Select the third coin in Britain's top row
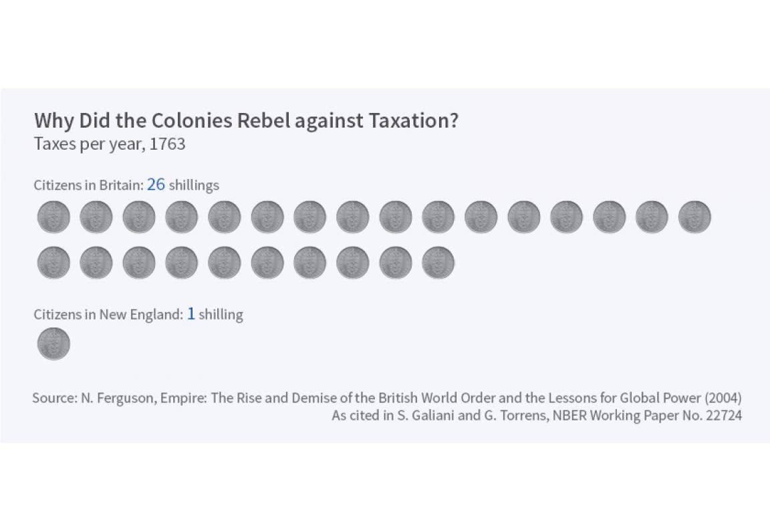This screenshot has height=532, width=770. (x=139, y=217)
